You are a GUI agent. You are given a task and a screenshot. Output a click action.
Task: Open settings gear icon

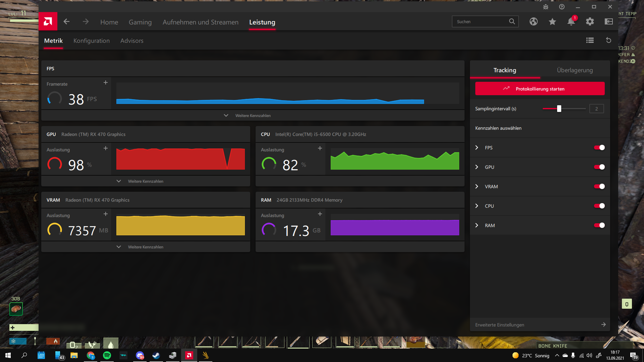tap(590, 22)
